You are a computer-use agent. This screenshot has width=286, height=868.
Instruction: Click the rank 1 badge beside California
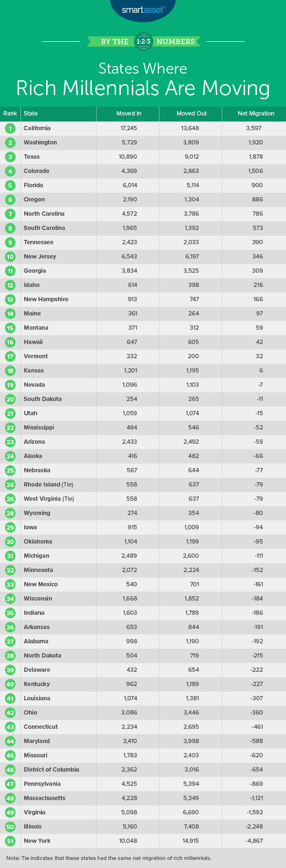click(10, 128)
